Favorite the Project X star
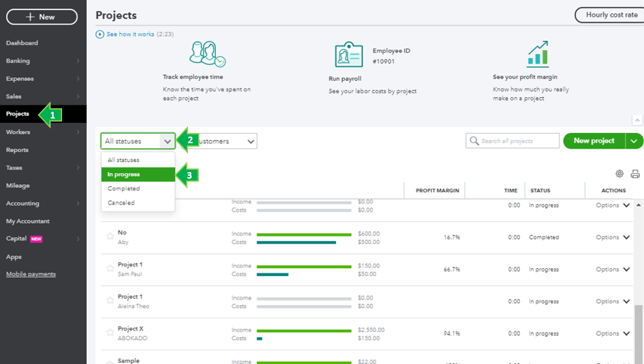The image size is (644, 364). 110,333
